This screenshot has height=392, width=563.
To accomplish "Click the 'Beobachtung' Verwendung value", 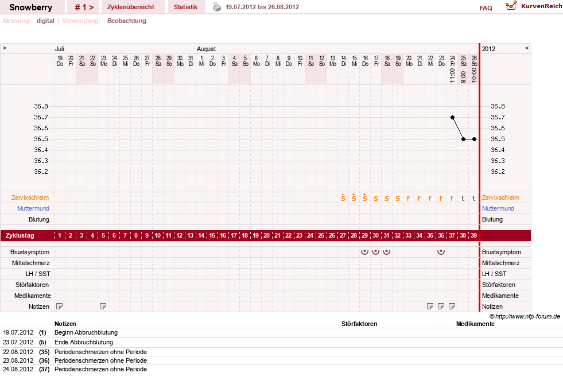I will 127,21.
